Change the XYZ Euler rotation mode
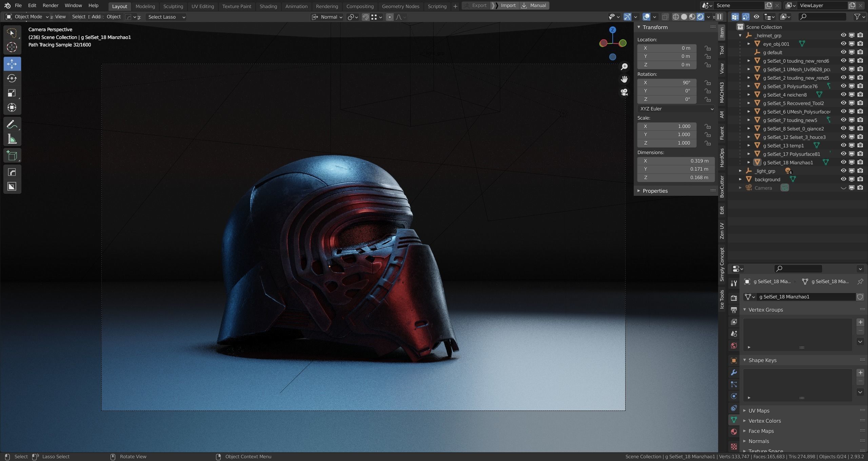Screen dimensions: 868x461 (676, 109)
